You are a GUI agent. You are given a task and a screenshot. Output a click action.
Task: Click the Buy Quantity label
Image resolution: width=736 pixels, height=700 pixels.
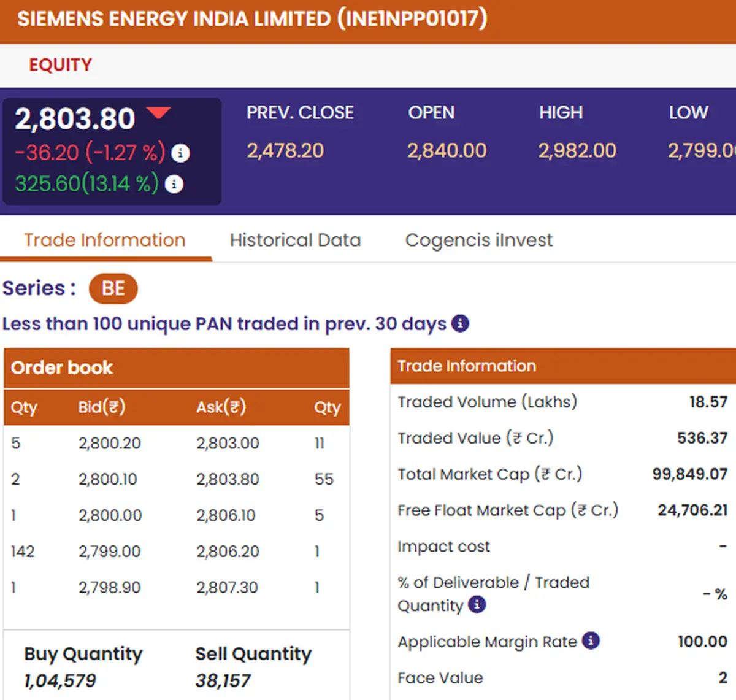tap(83, 654)
